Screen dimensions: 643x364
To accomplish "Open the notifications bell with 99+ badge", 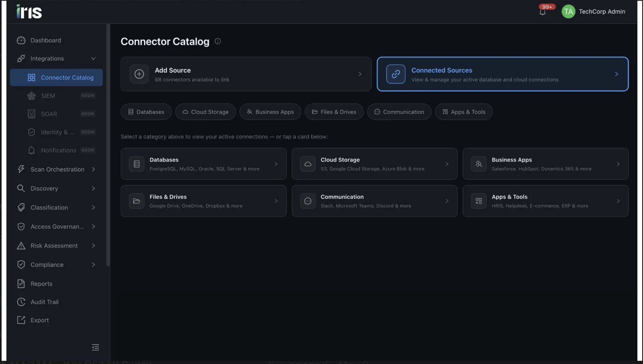I will (543, 12).
